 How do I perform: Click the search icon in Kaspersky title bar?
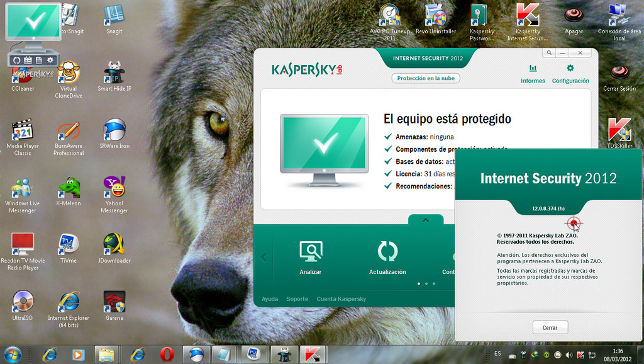[x=549, y=53]
